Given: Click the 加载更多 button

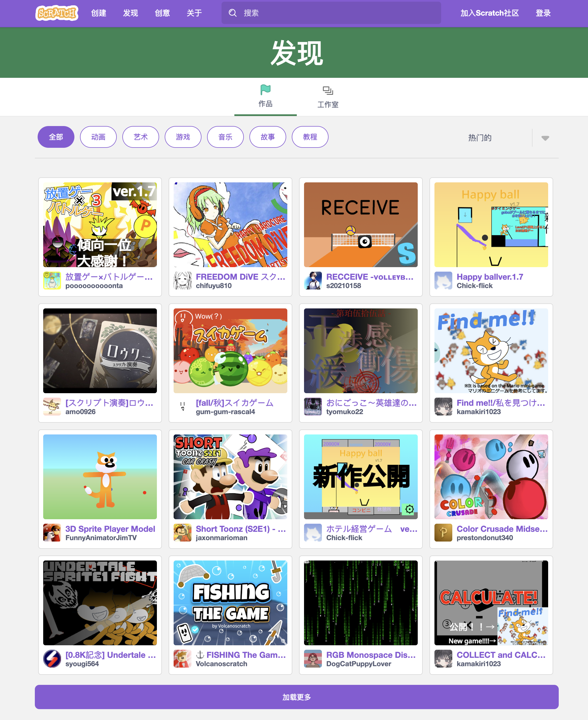Looking at the screenshot, I should [297, 697].
